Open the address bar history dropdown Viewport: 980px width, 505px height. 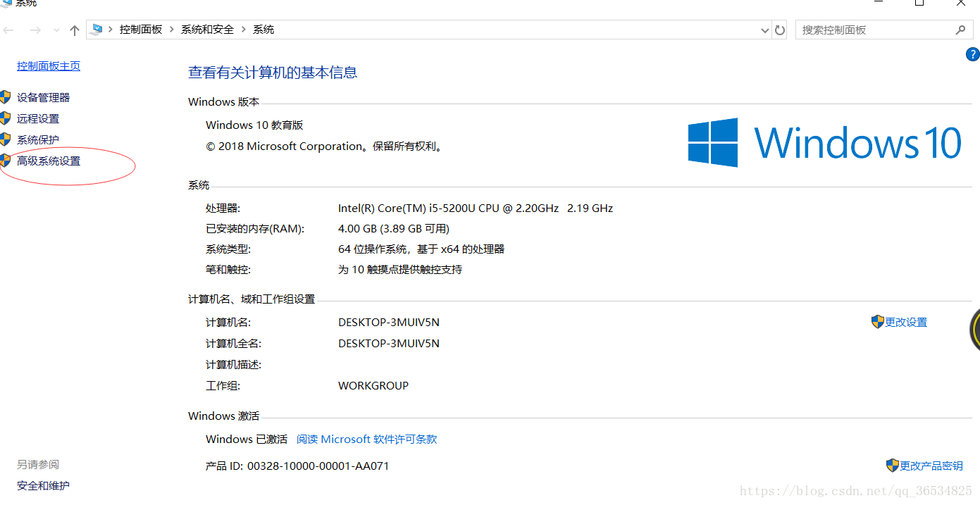tap(766, 30)
